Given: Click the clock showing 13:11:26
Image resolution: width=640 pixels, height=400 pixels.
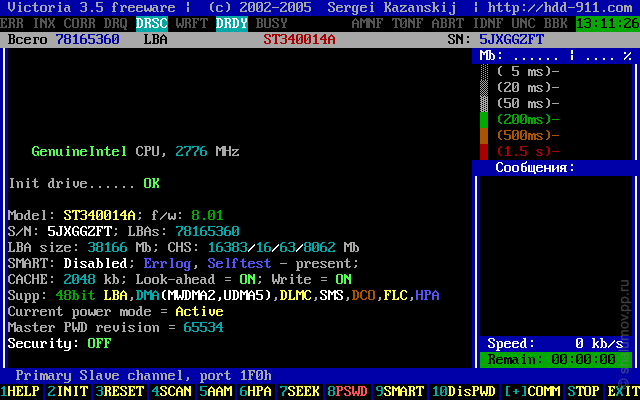Looking at the screenshot, I should 608,24.
